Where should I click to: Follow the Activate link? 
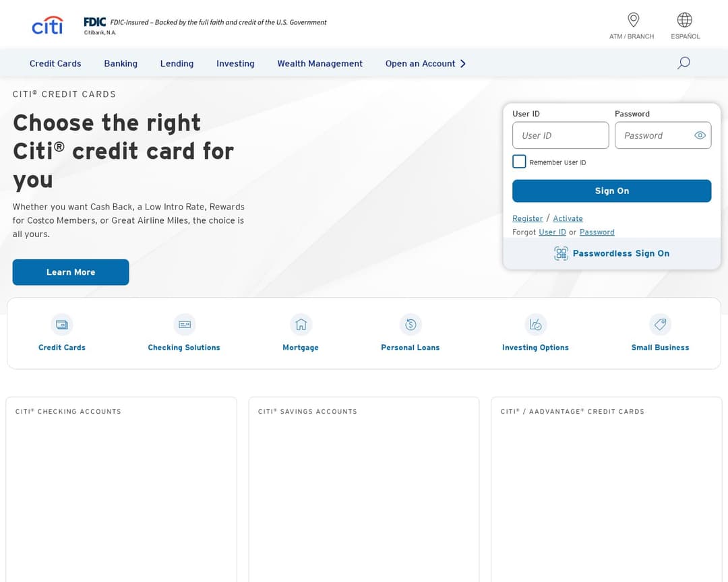click(x=568, y=218)
